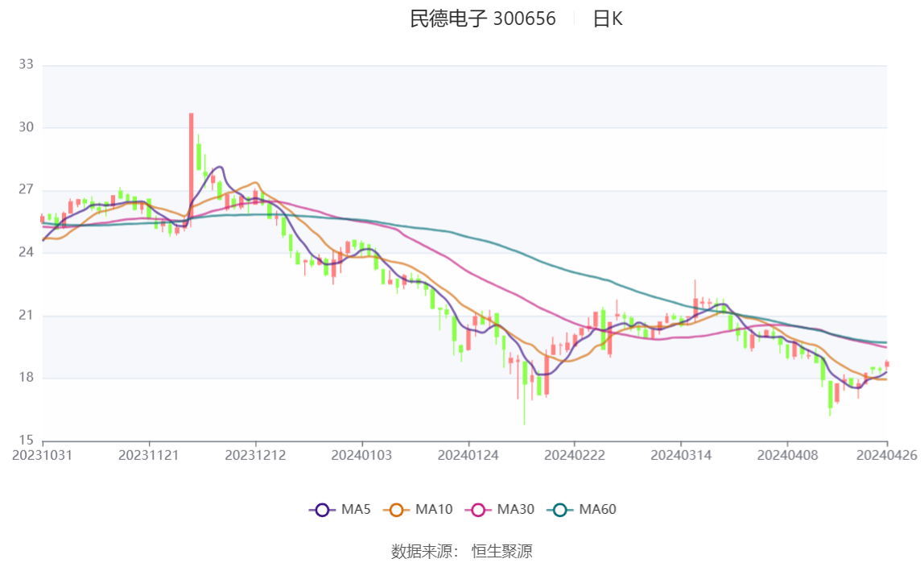Toggle the MA10 legend marker
The image size is (924, 563).
click(396, 510)
